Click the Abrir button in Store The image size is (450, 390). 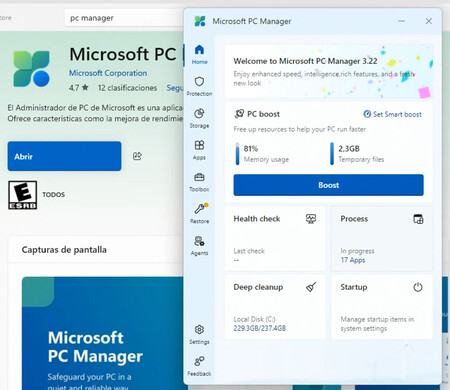tap(64, 156)
